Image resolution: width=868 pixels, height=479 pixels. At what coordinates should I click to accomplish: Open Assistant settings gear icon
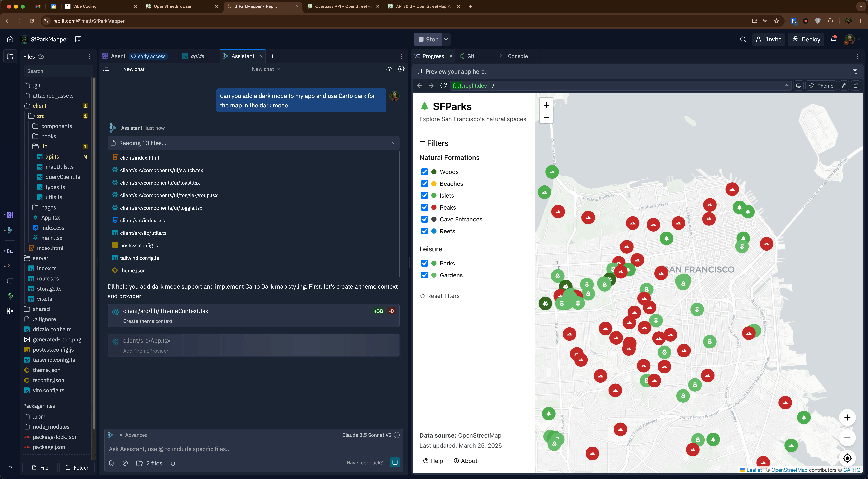(x=401, y=69)
